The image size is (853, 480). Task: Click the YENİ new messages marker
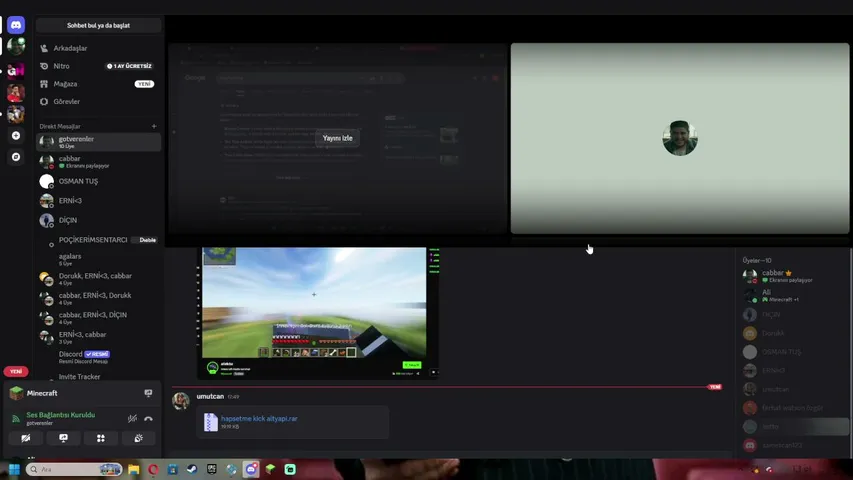click(x=714, y=387)
